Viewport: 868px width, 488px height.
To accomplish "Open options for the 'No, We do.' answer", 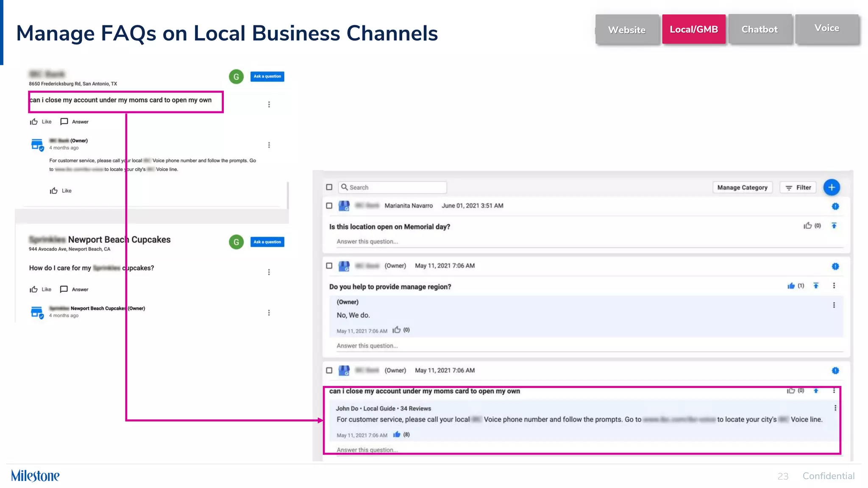I will click(x=834, y=305).
